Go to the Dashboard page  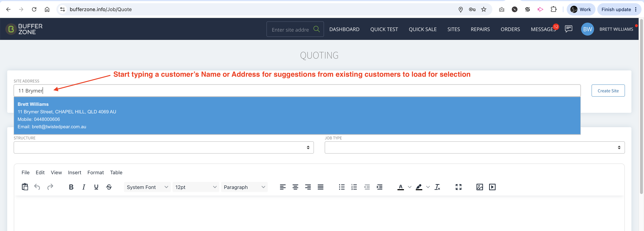(x=344, y=29)
